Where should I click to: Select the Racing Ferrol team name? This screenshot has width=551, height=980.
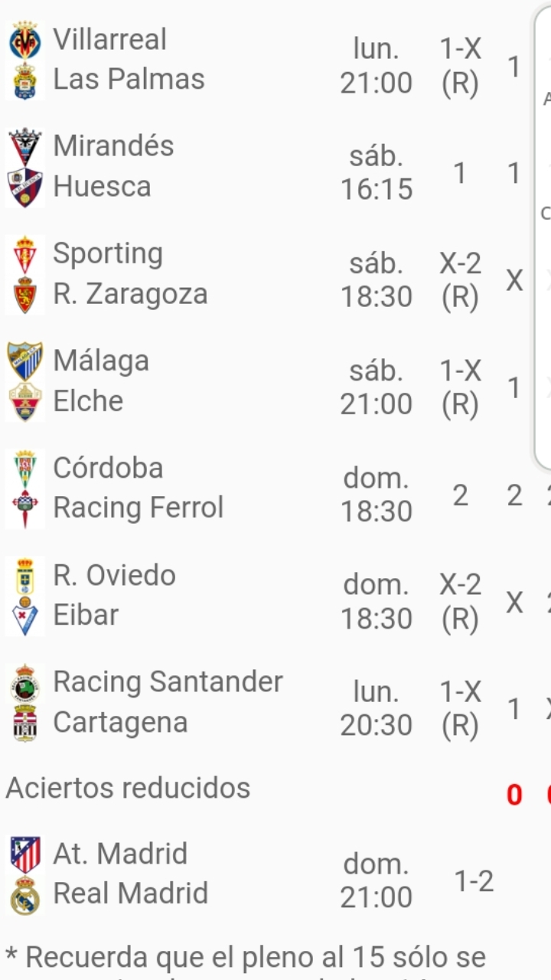(x=139, y=508)
